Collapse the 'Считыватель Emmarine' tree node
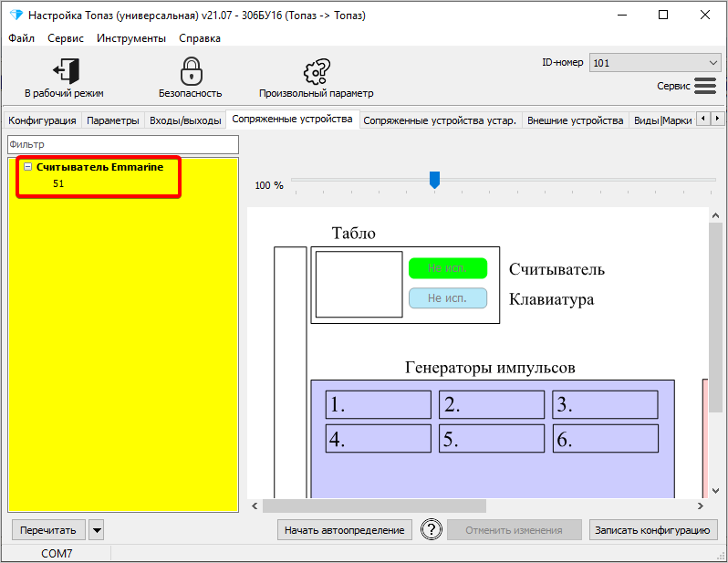 coord(28,166)
